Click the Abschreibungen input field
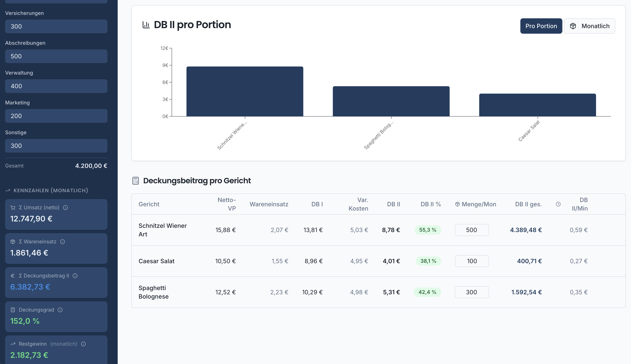 click(x=56, y=56)
